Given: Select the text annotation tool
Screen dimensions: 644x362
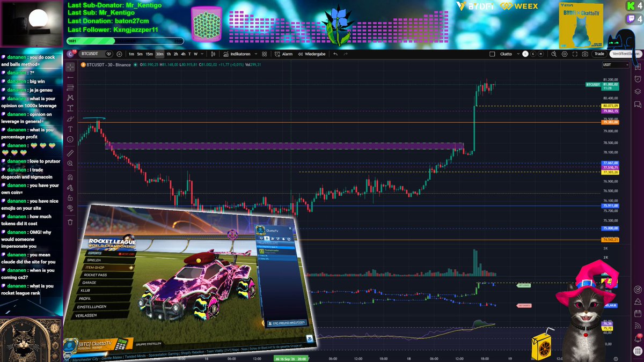Looking at the screenshot, I should click(x=70, y=129).
